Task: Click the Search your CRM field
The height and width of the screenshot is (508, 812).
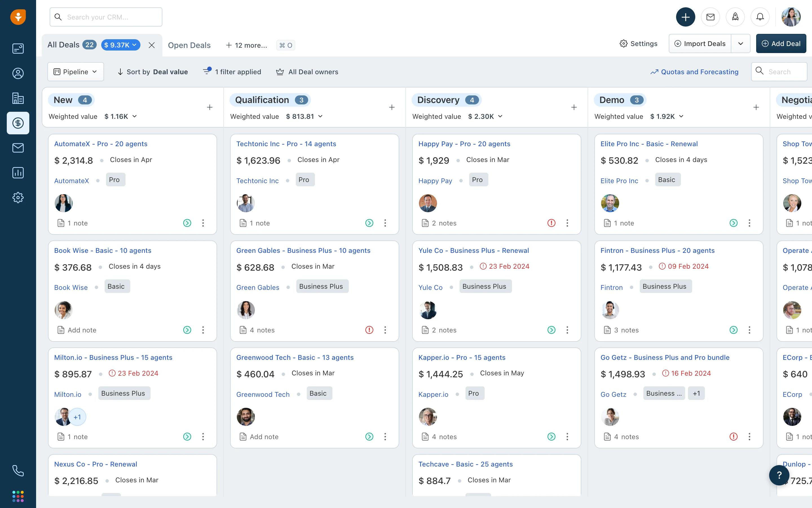Action: click(106, 17)
